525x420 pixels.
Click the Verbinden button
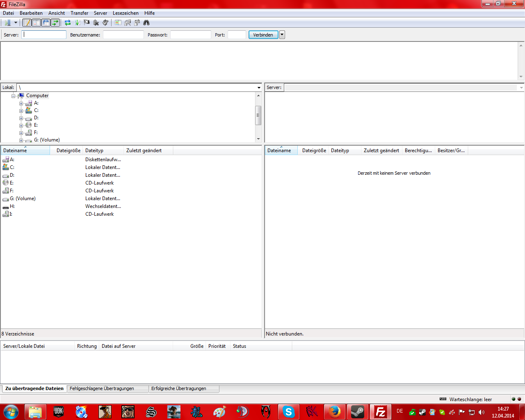pos(263,35)
